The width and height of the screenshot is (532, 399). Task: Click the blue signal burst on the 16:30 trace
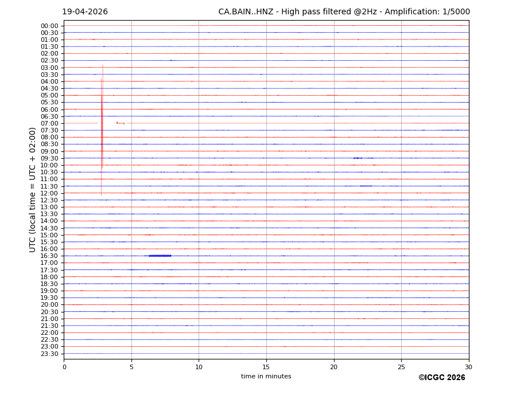click(160, 256)
